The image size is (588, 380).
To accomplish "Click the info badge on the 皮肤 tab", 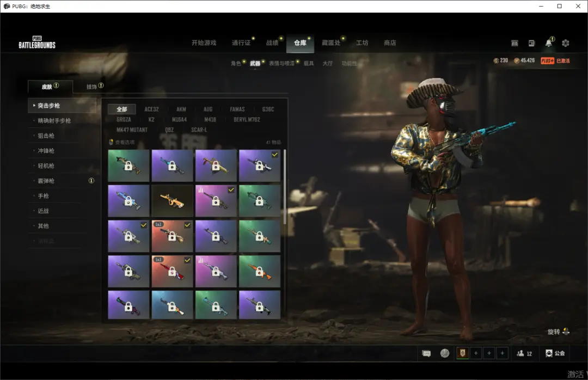I will (x=56, y=85).
